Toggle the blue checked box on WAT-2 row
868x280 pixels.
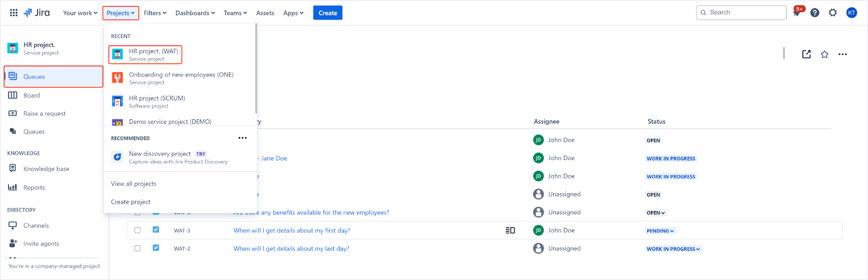156,247
